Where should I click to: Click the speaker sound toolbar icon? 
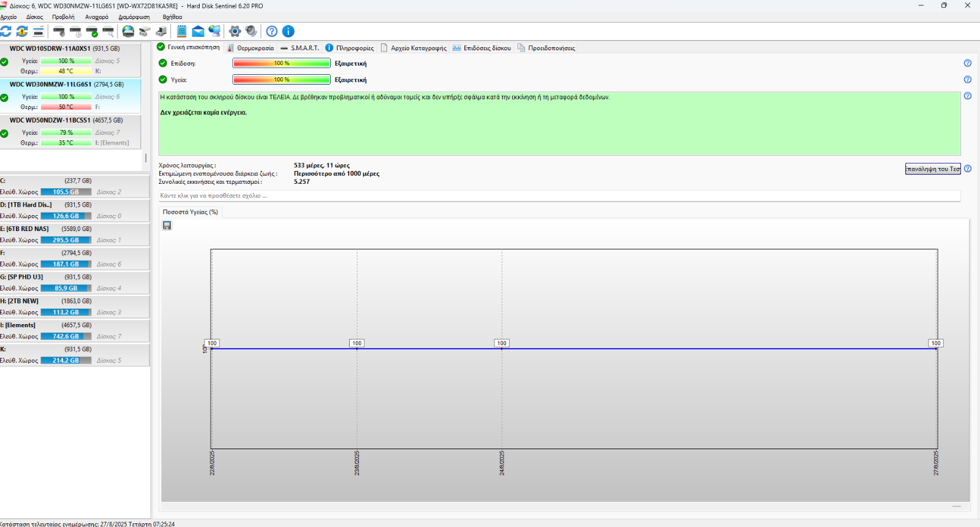click(x=251, y=31)
